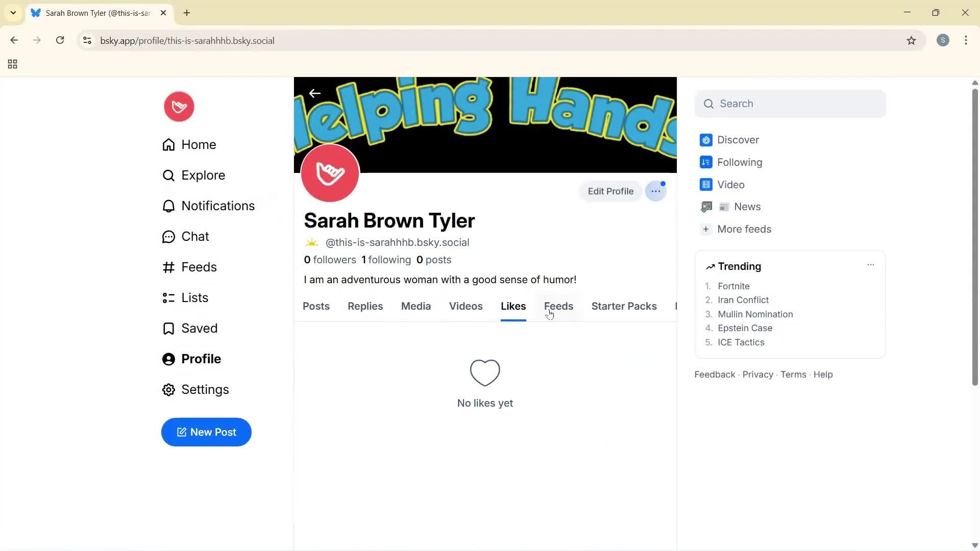Click Sarah's circular profile avatar

[330, 173]
